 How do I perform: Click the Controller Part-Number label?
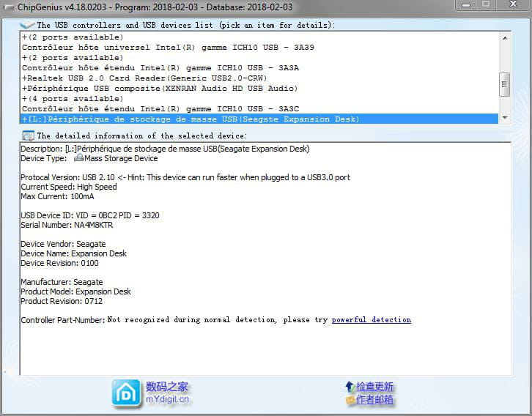click(x=63, y=320)
